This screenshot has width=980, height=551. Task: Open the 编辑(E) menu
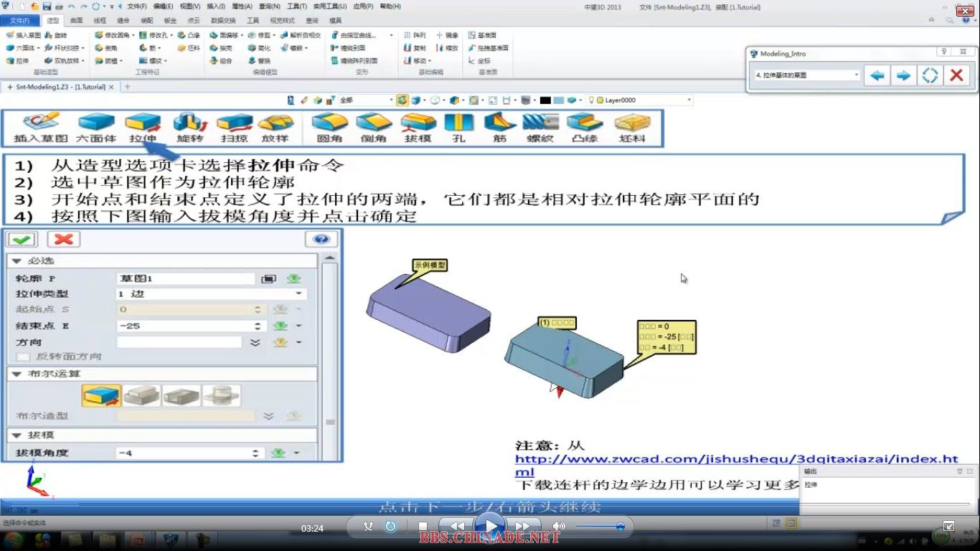pos(163,6)
